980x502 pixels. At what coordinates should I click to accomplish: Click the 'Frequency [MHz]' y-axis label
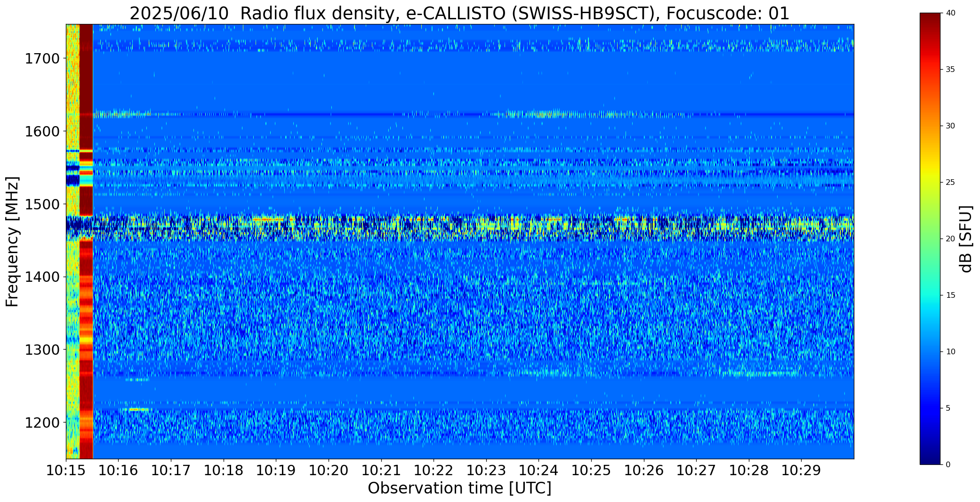point(12,241)
